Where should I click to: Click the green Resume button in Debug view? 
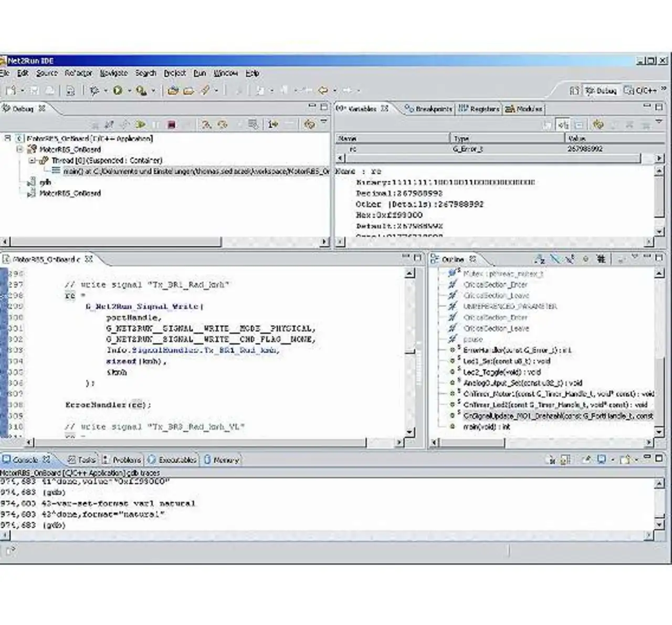141,124
